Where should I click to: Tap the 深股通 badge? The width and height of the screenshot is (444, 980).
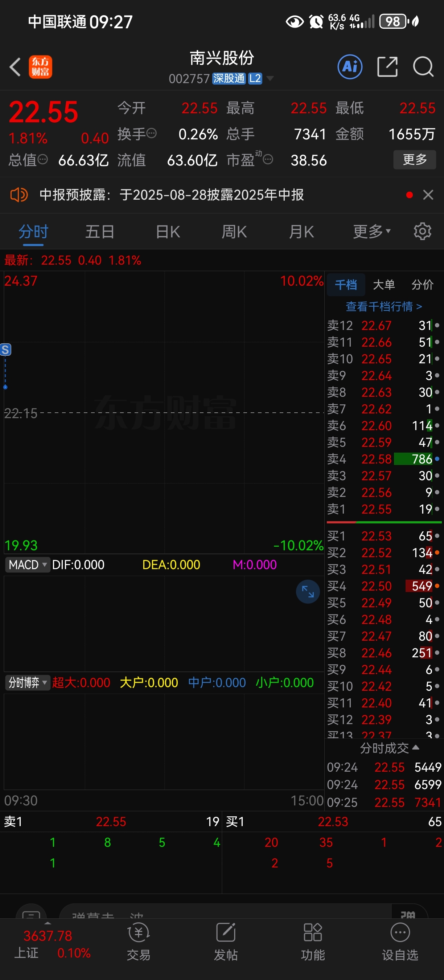tap(229, 78)
